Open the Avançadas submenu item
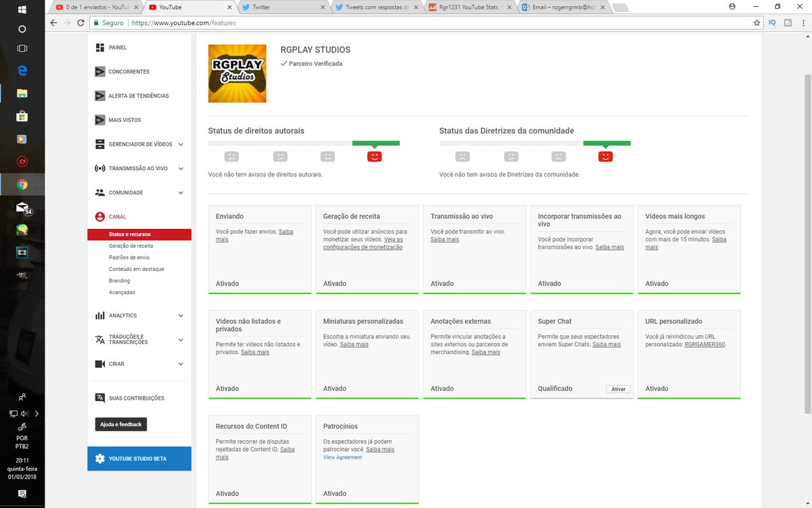 pos(122,292)
